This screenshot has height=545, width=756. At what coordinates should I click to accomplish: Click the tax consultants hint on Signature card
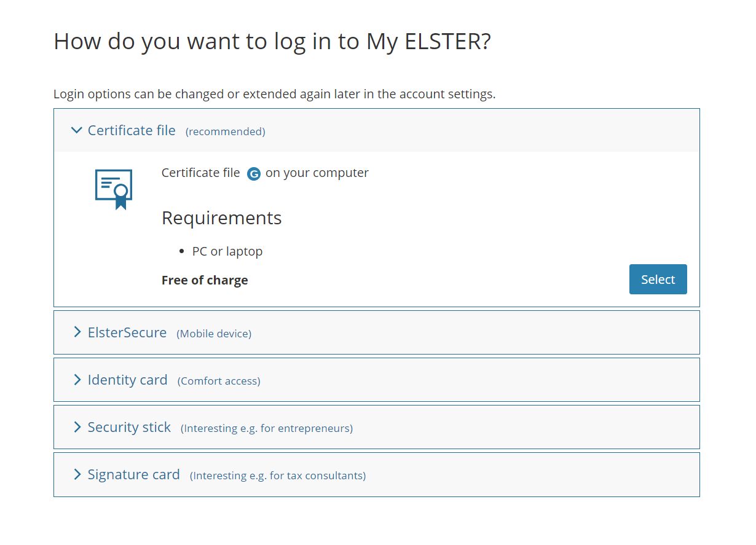click(x=278, y=476)
